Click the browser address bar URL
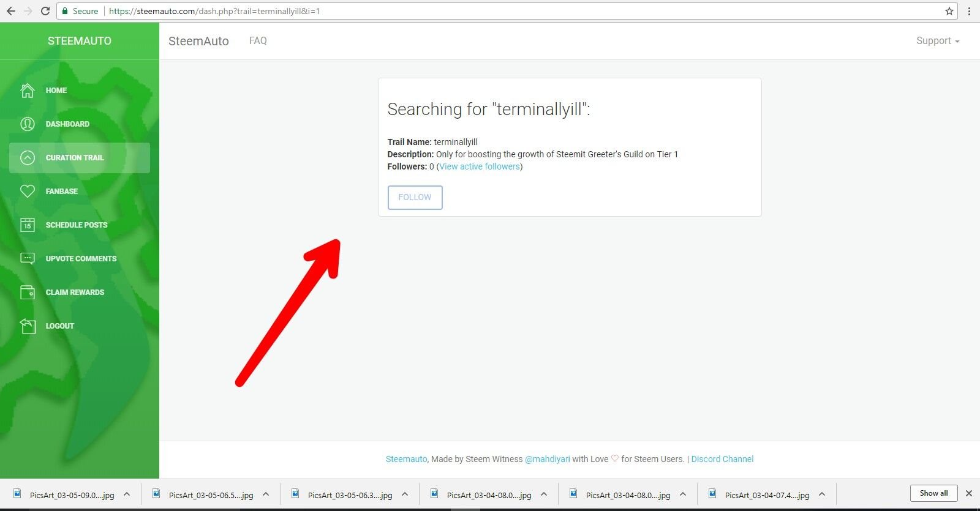 click(x=214, y=11)
